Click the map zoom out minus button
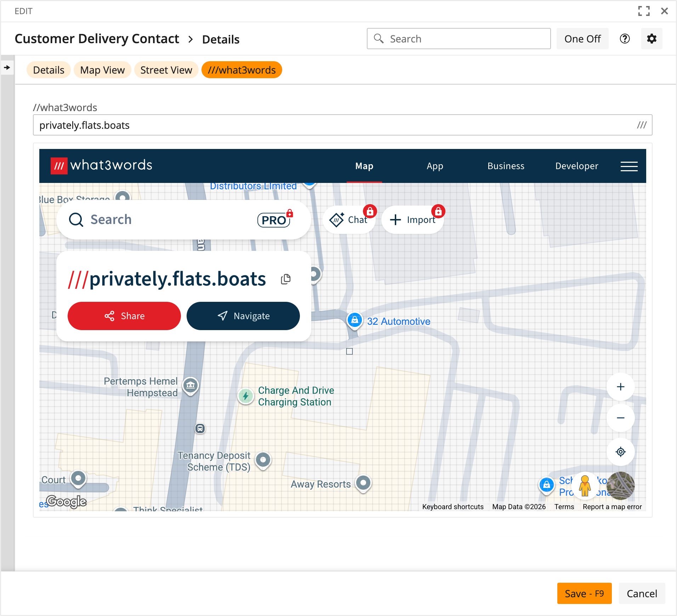 click(620, 418)
